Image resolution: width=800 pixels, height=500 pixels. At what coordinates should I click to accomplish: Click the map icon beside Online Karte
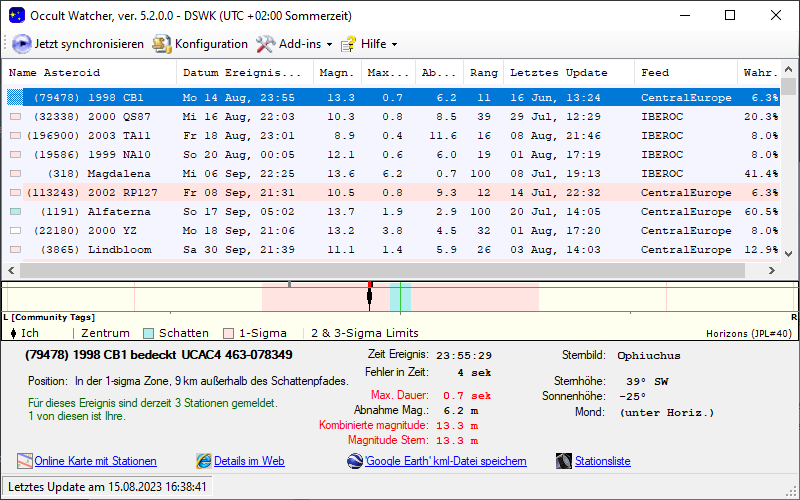click(25, 461)
